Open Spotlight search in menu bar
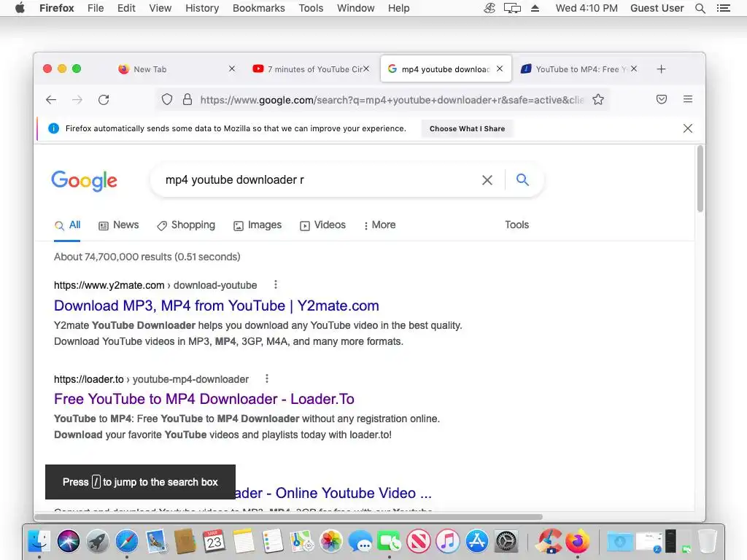 pos(700,8)
